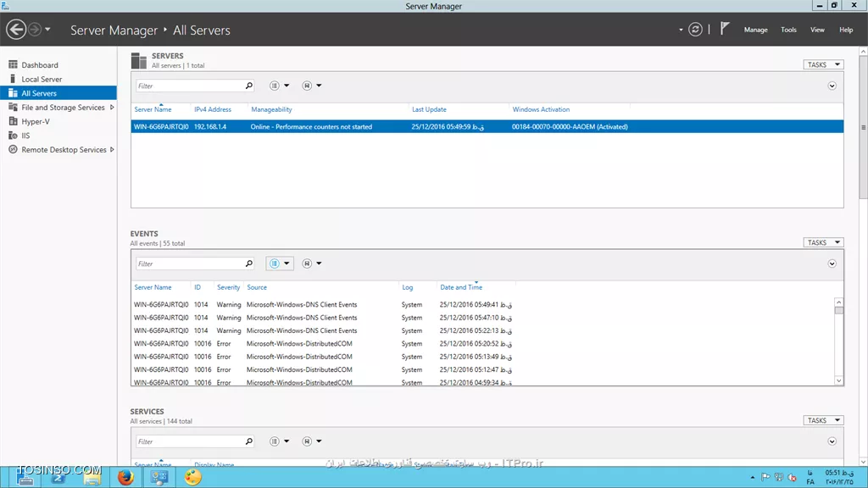
Task: Select All Servers in sidebar
Action: point(58,93)
